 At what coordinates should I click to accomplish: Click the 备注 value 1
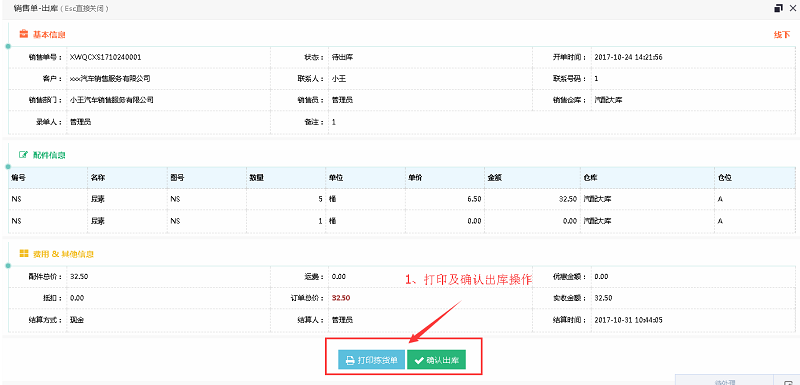tap(334, 122)
